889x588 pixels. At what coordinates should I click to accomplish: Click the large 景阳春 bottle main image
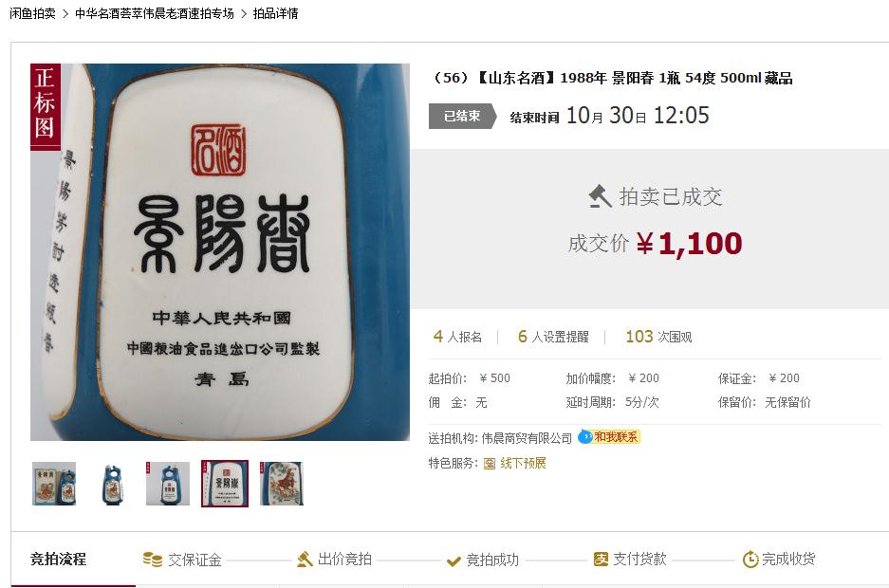point(220,252)
